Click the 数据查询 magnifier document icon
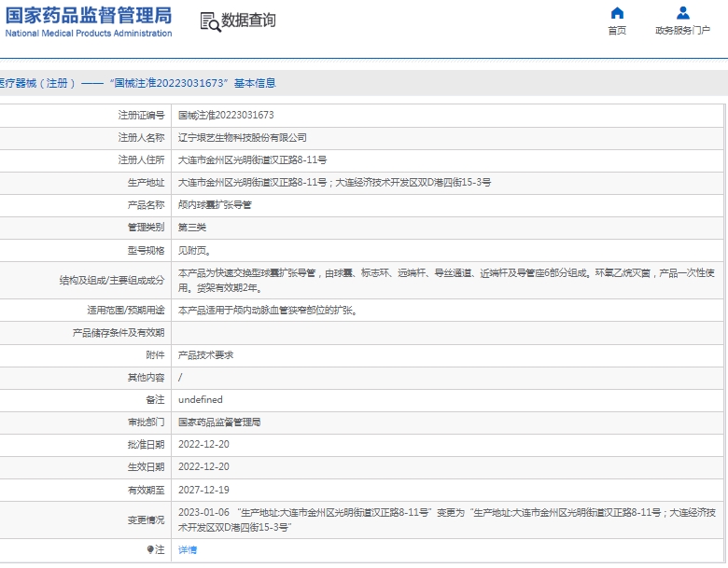 (210, 21)
